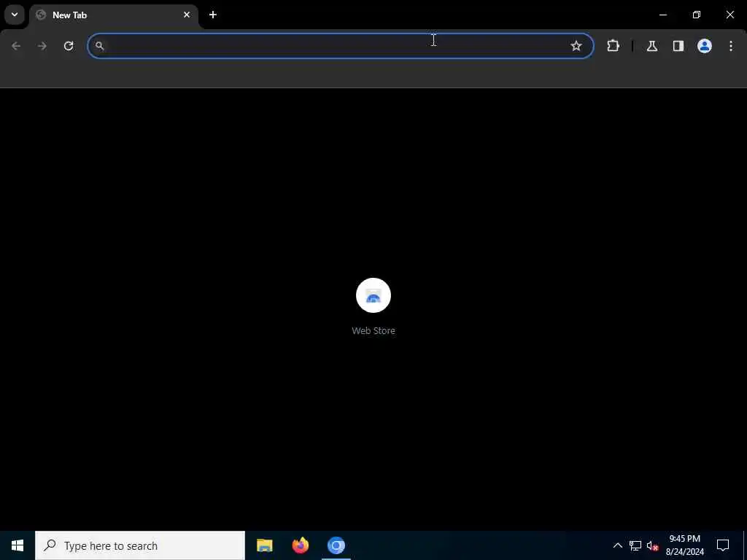This screenshot has width=747, height=560.
Task: Bookmark this tab with the star
Action: tap(576, 46)
